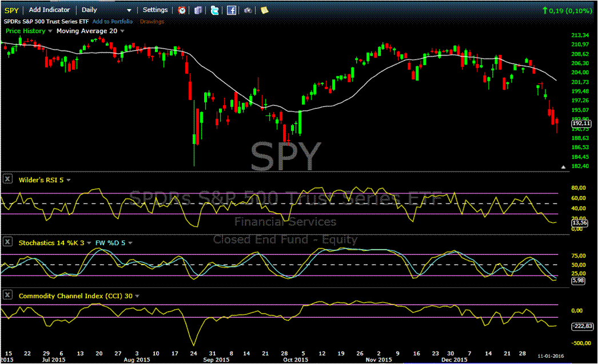The width and height of the screenshot is (598, 364).
Task: Expand the Moving Average 20 options
Action: [122, 31]
